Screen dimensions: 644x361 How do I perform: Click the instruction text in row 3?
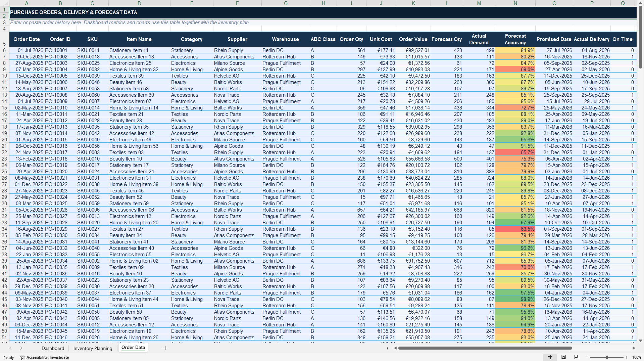[130, 22]
